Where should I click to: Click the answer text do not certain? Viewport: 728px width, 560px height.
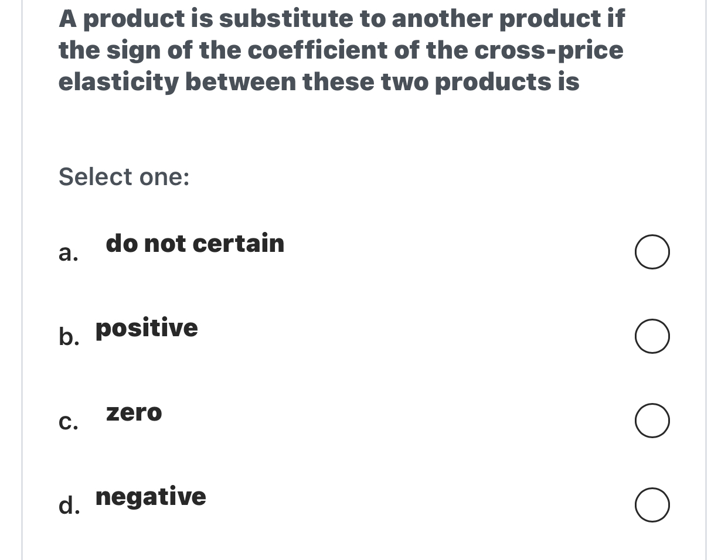tap(195, 243)
